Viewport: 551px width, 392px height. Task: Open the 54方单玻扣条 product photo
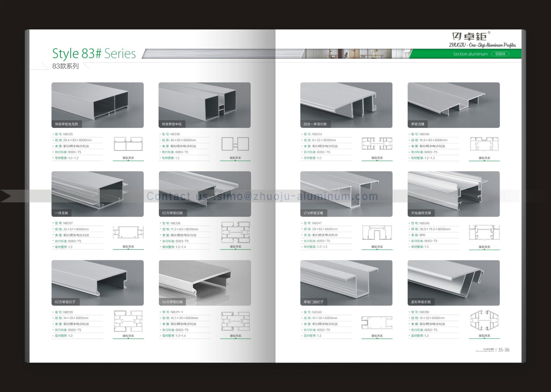tap(205, 282)
